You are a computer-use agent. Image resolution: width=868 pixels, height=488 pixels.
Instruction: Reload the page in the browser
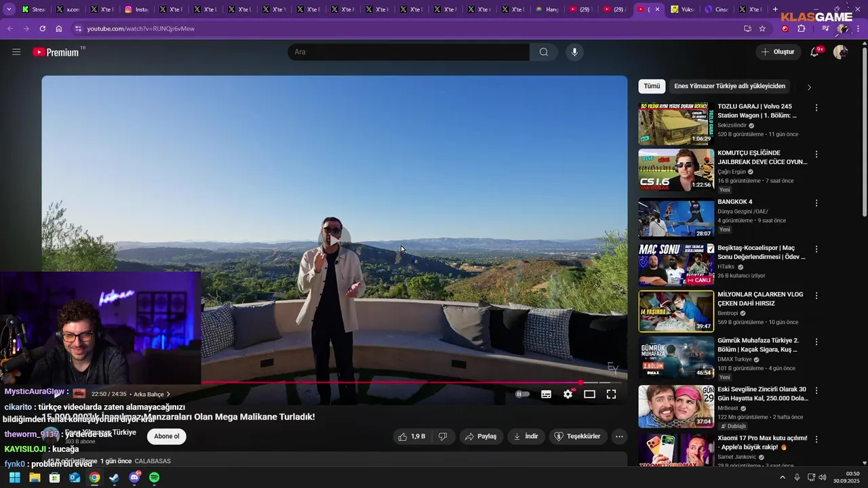pyautogui.click(x=42, y=28)
